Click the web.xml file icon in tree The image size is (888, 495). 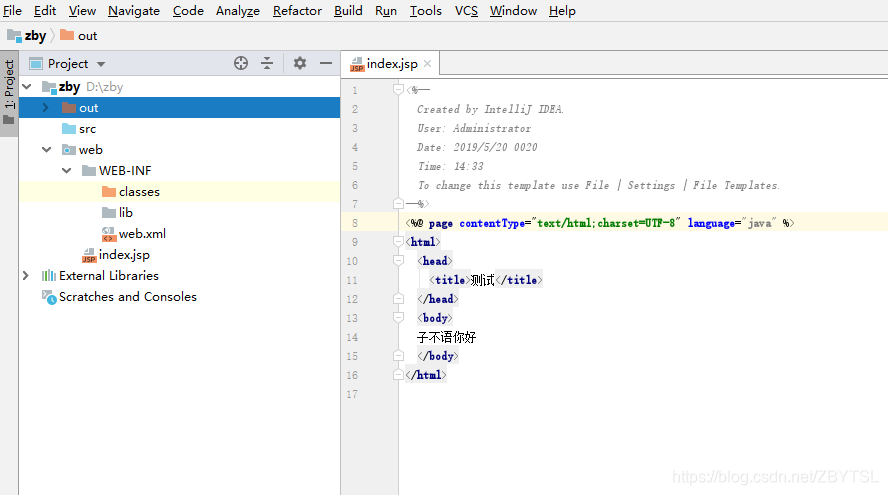[x=109, y=234]
